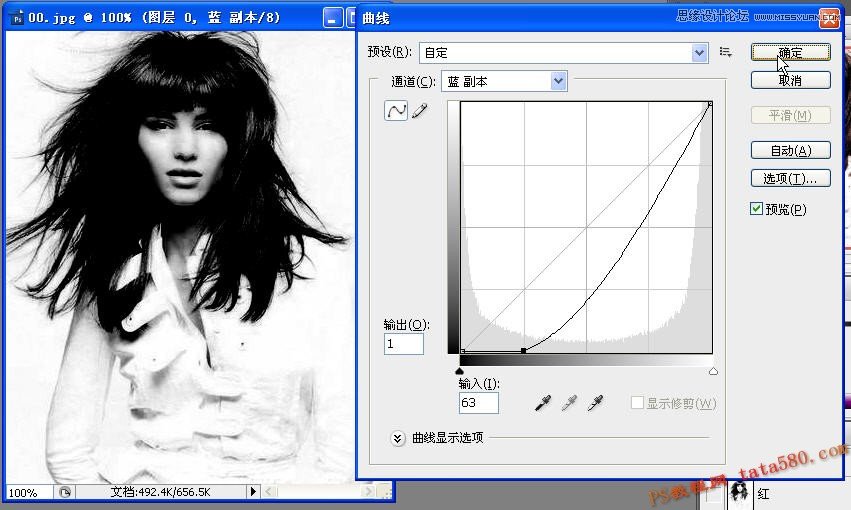Click the white point input slider triangle

tap(713, 371)
